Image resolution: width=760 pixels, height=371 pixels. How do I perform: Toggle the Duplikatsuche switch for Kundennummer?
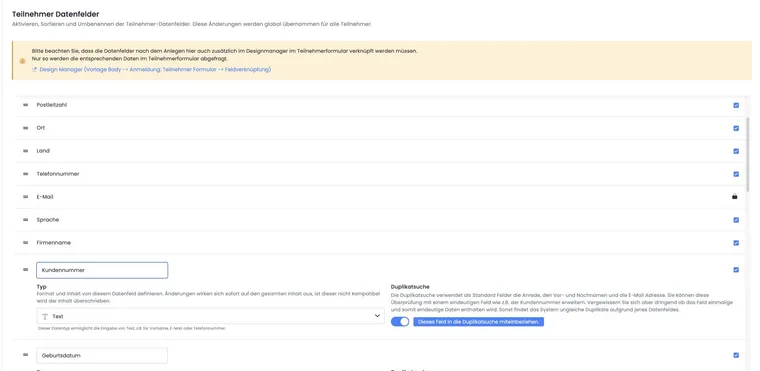(x=400, y=322)
